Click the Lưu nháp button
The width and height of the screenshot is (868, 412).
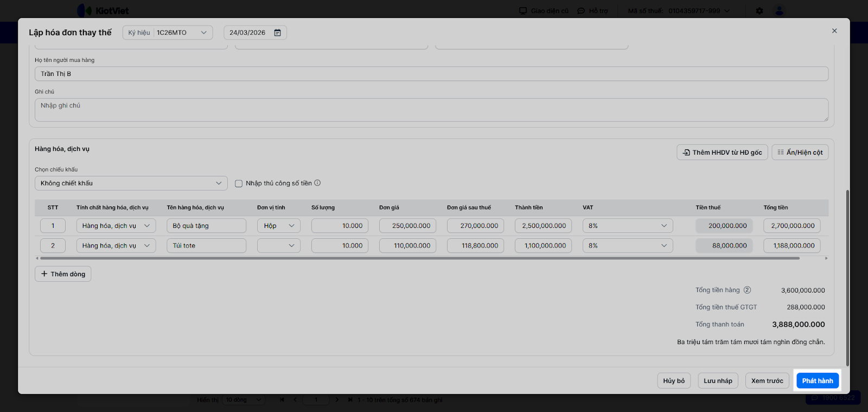pos(718,381)
